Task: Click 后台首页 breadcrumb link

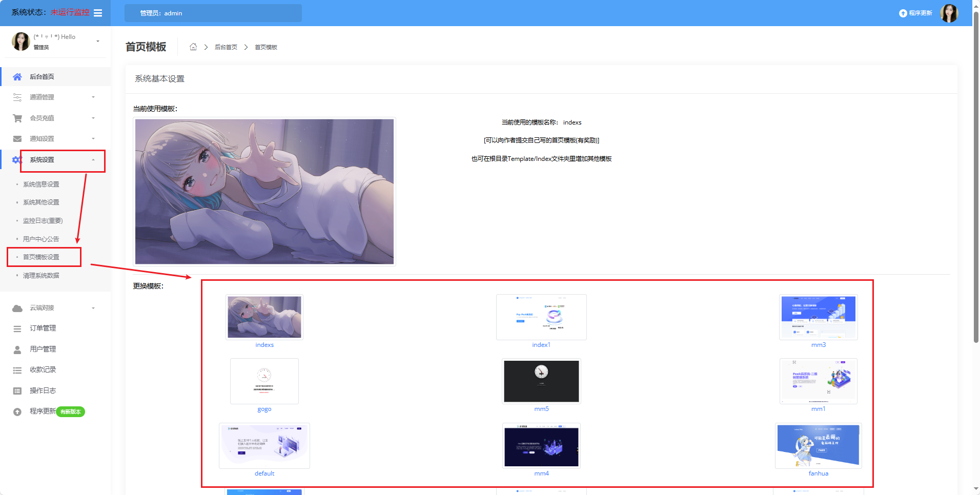Action: 226,47
